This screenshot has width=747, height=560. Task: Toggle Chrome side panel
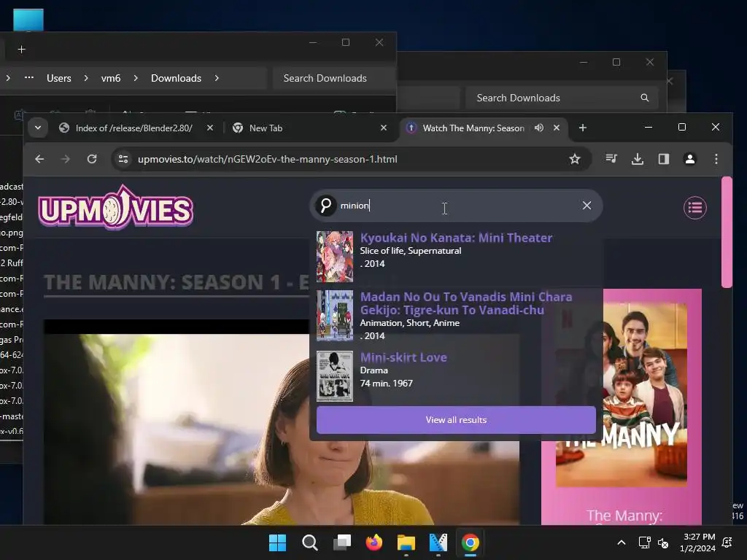[664, 159]
